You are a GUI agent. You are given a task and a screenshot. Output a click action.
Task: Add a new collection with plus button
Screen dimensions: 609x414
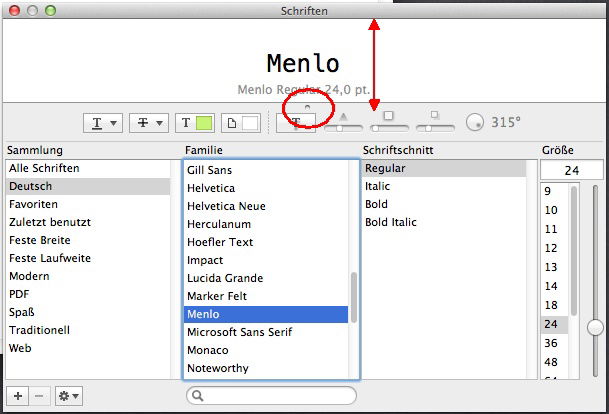pos(17,396)
